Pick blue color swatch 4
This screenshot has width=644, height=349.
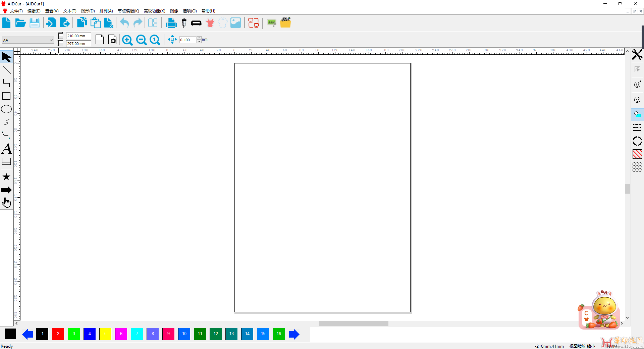90,334
